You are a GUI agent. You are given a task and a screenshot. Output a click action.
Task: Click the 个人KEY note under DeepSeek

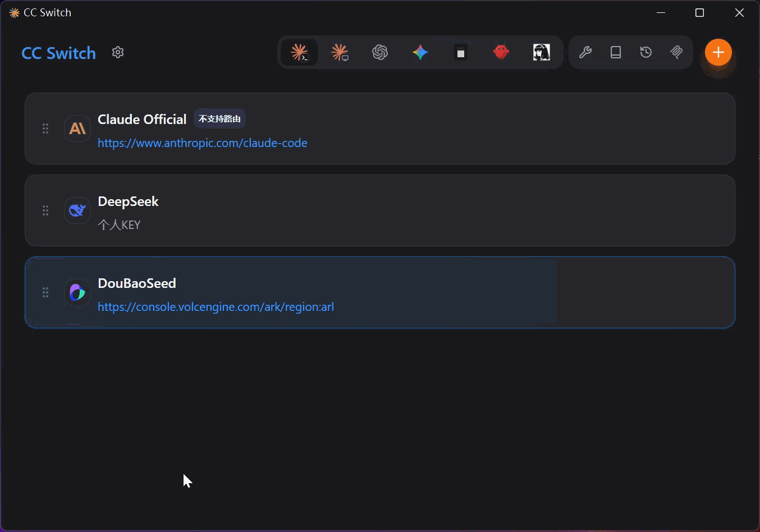[119, 225]
